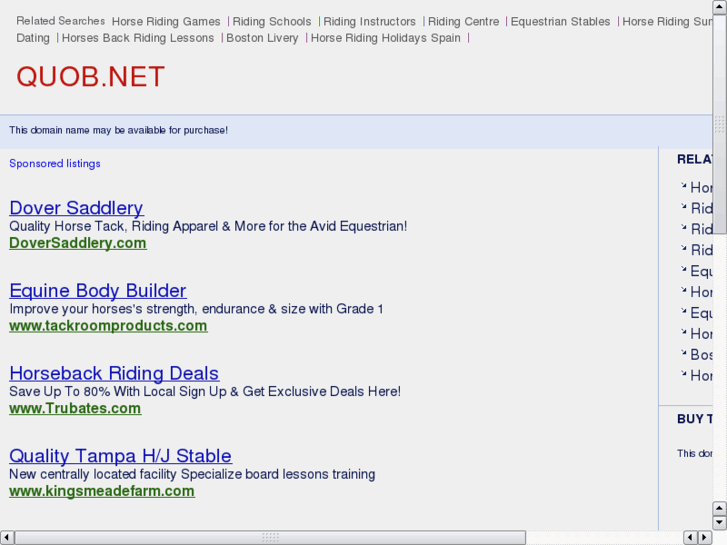This screenshot has height=545, width=727.
Task: Click the Save Up To 80% description
Action: click(x=205, y=391)
